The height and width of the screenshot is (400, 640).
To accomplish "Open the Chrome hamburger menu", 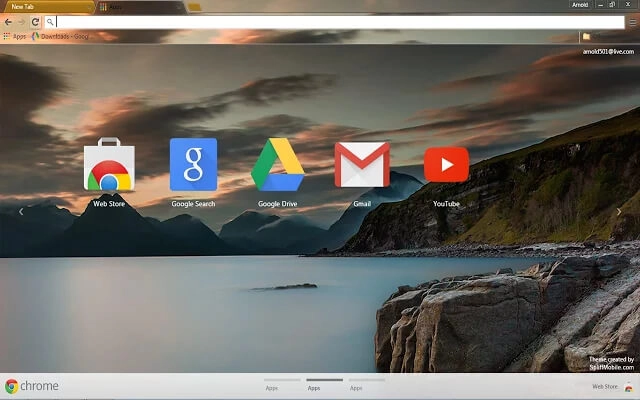I will (x=632, y=22).
